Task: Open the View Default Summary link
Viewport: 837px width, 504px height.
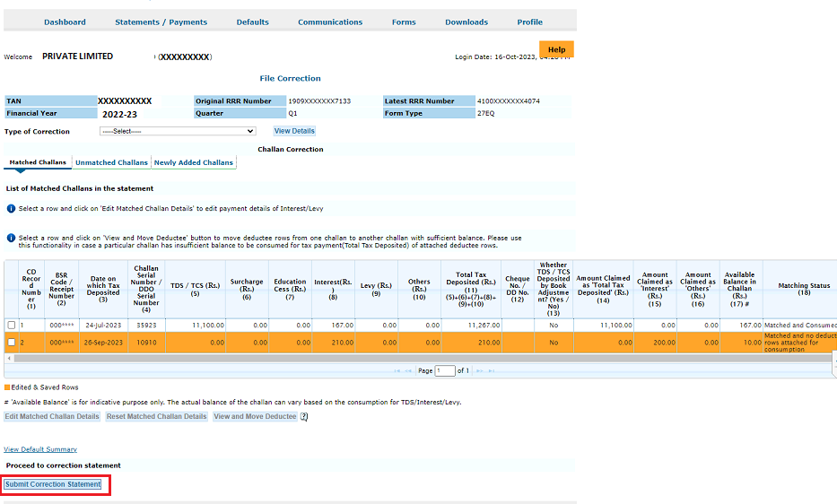Action: click(x=40, y=449)
